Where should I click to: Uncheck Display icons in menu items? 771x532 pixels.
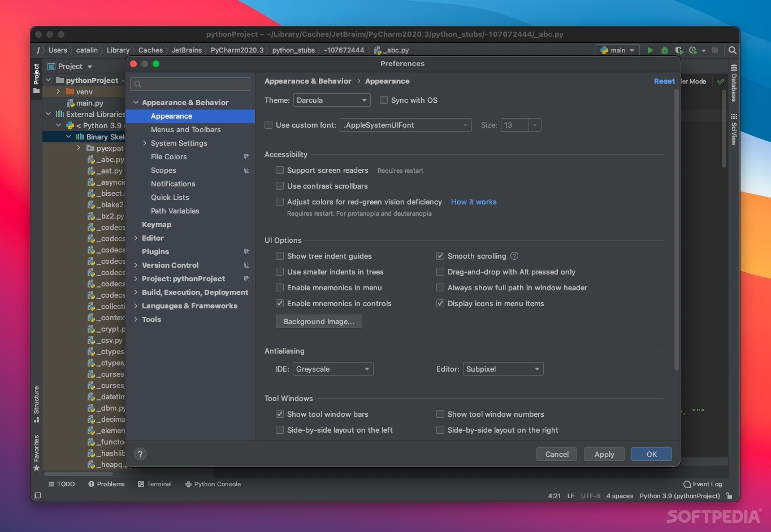440,303
